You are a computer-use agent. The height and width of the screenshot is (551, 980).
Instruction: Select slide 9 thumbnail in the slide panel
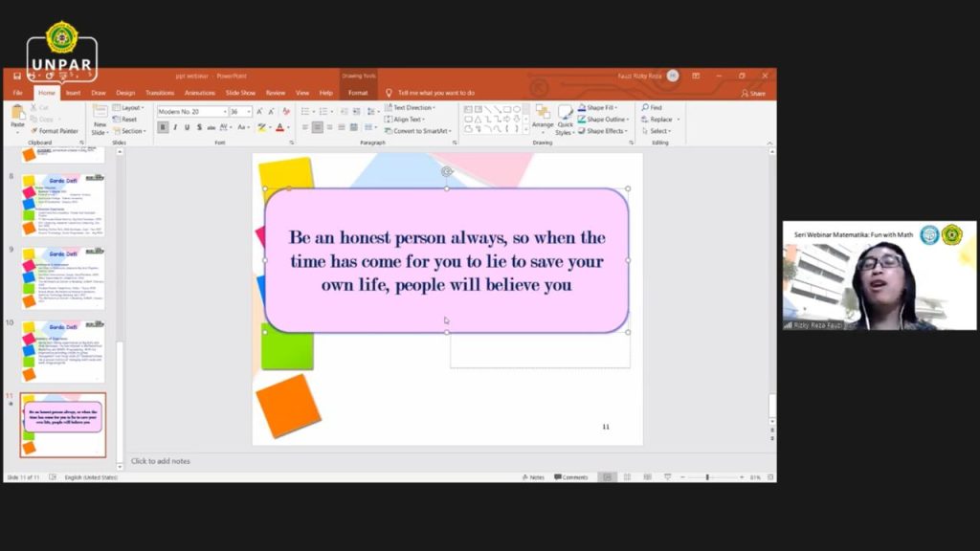point(64,278)
